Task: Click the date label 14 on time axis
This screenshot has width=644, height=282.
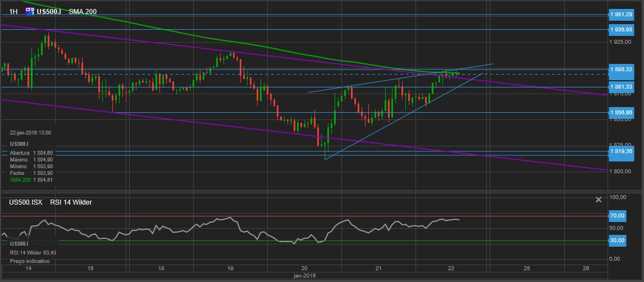Action: 28,269
